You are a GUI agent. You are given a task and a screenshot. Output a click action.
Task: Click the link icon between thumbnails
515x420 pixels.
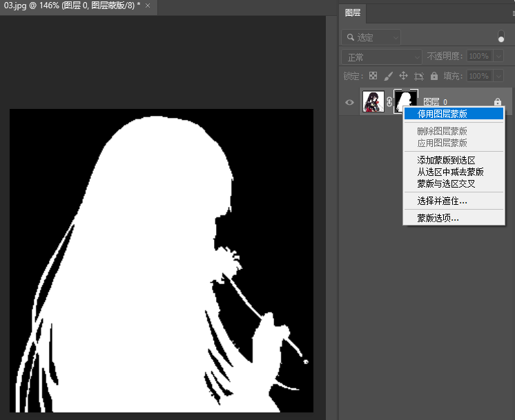click(x=389, y=102)
